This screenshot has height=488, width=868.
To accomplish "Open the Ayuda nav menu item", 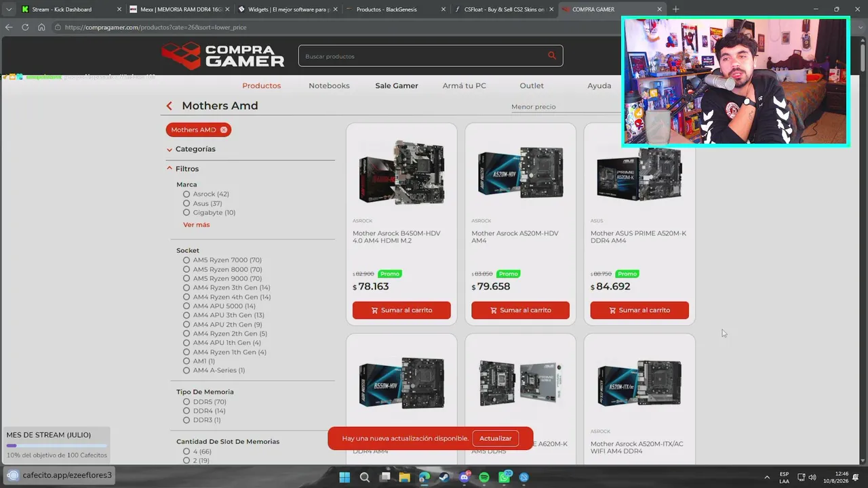I will coord(599,86).
